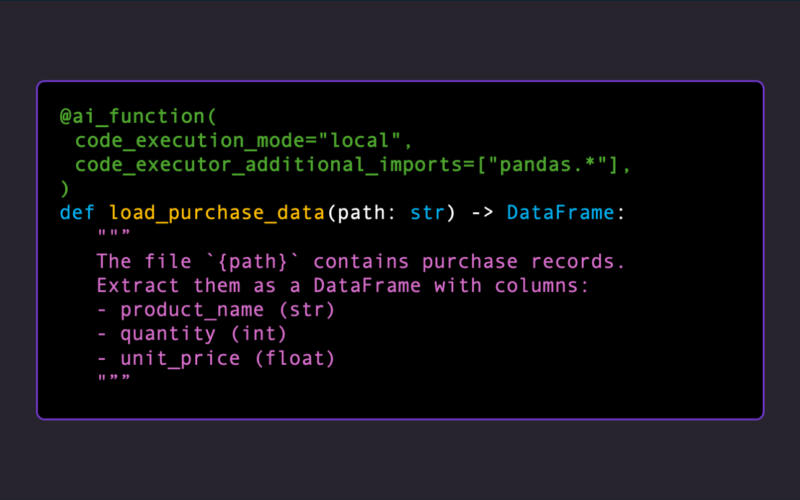Click the @ai_function decorator name
Screen dimensions: 800x500
point(127,116)
